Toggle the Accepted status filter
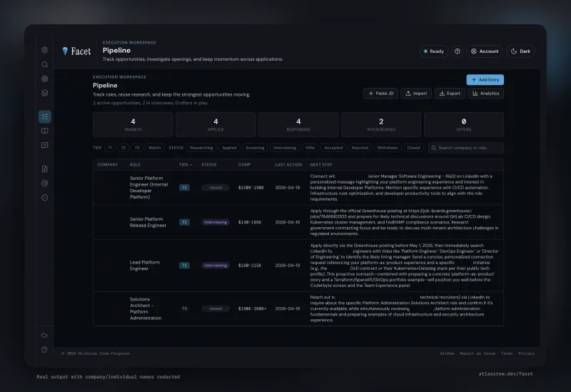571x392 pixels. (x=333, y=148)
